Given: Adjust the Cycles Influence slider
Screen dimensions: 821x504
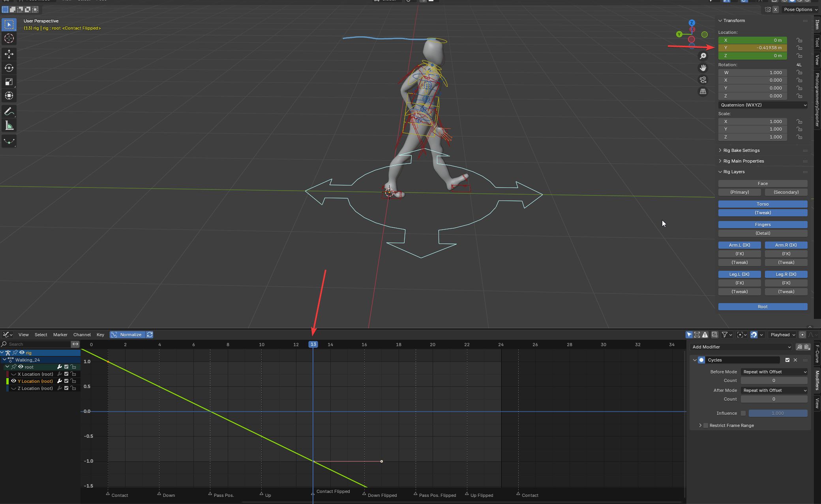Looking at the screenshot, I should click(778, 413).
